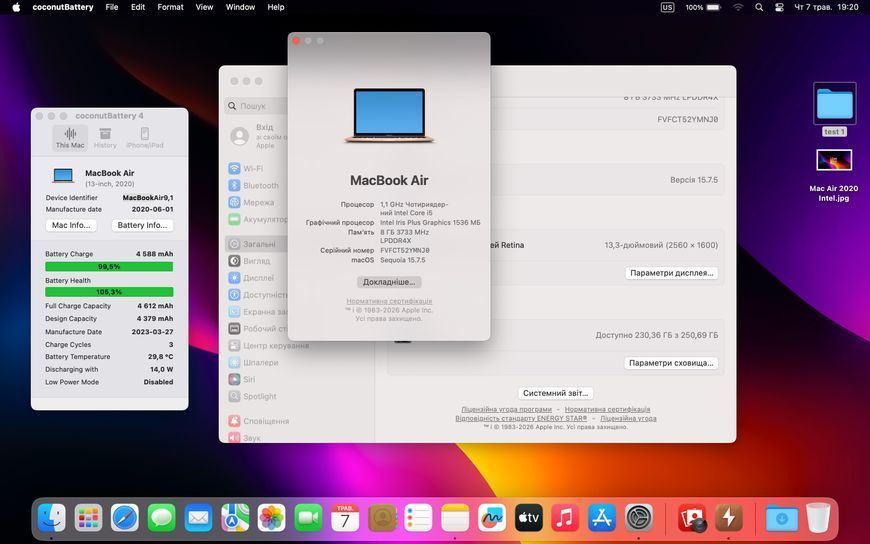Open the Window menu

tap(240, 7)
